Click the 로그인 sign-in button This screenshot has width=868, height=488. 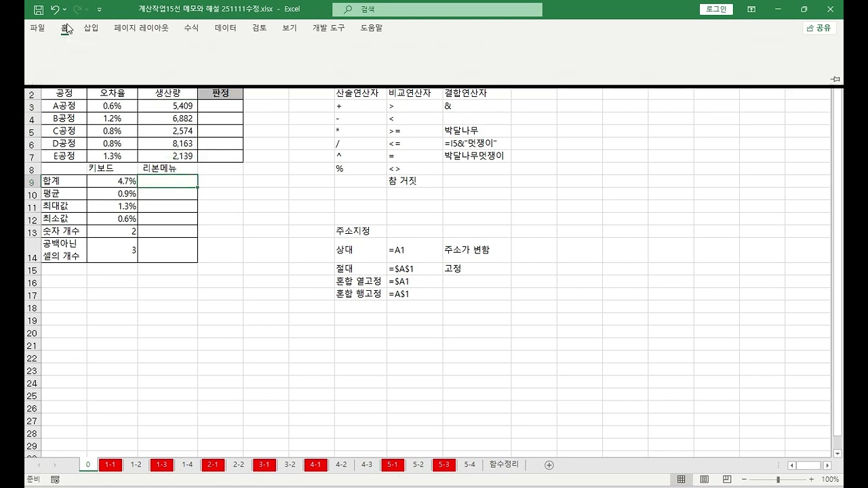(x=716, y=9)
